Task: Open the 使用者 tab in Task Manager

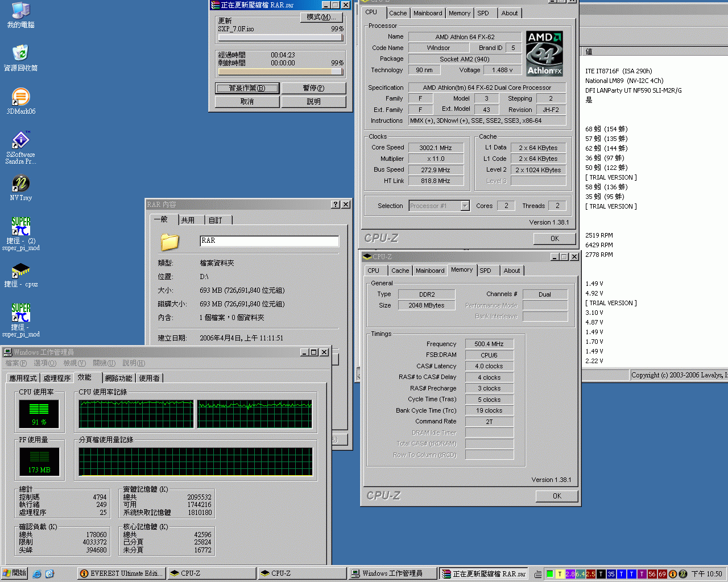Action: click(x=150, y=378)
